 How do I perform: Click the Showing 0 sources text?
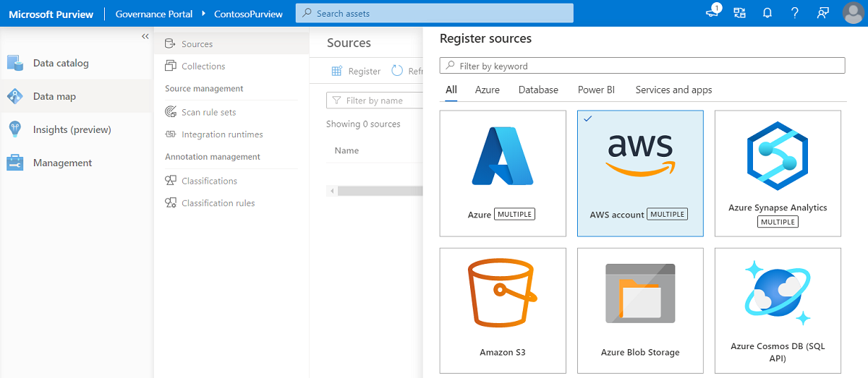(x=363, y=124)
